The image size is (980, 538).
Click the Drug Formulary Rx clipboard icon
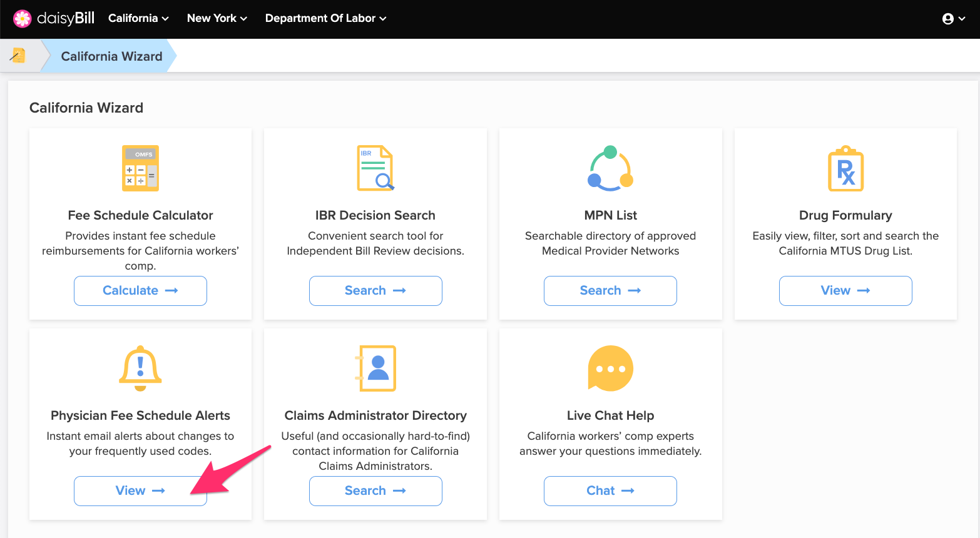[845, 168]
